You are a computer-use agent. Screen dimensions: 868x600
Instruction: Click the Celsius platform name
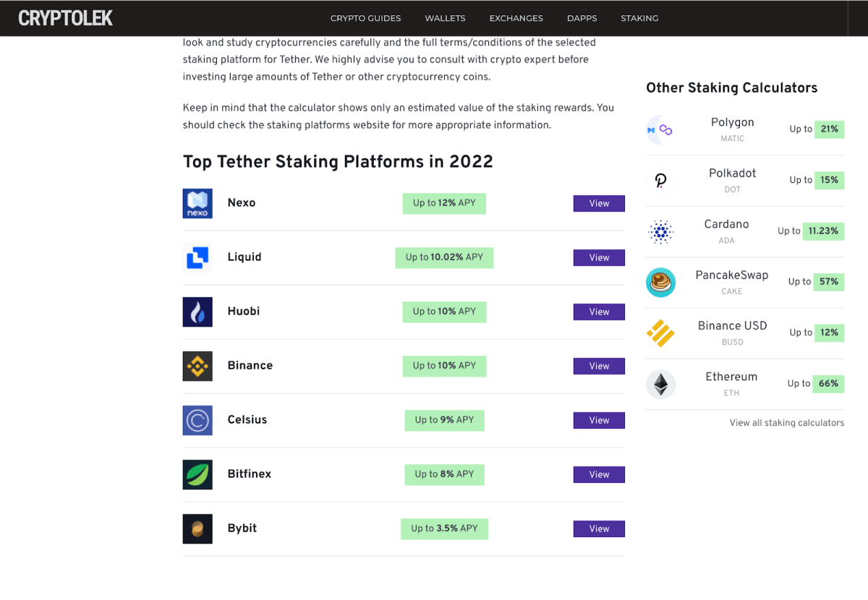pos(247,420)
